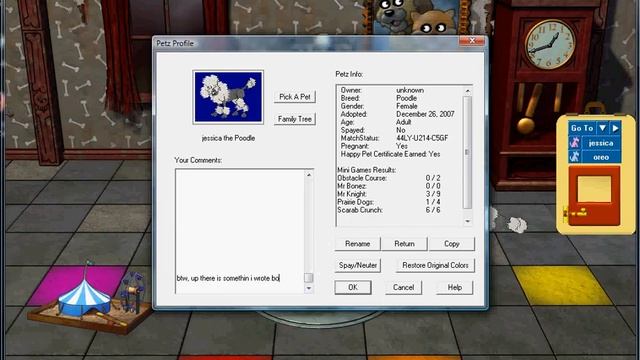Image resolution: width=640 pixels, height=360 pixels.
Task: Click the Petz Info scrollbar thumb
Action: click(x=468, y=152)
